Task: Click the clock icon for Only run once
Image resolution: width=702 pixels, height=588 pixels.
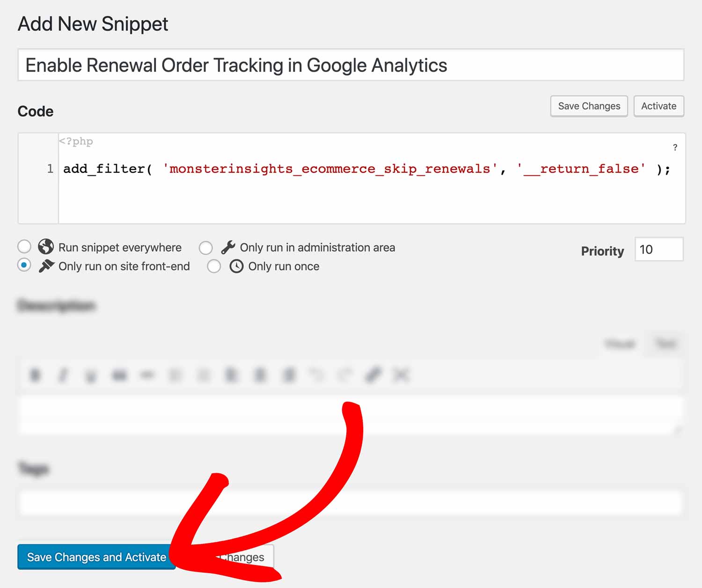Action: pyautogui.click(x=236, y=266)
